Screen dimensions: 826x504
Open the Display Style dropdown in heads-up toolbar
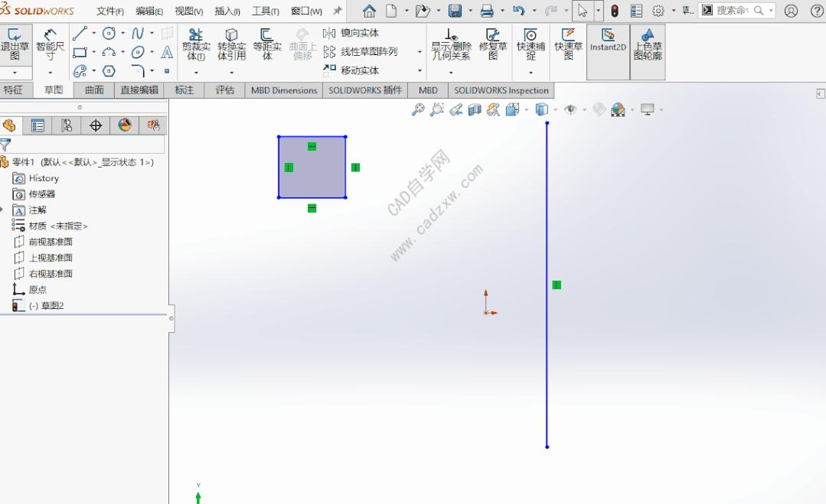[x=553, y=109]
